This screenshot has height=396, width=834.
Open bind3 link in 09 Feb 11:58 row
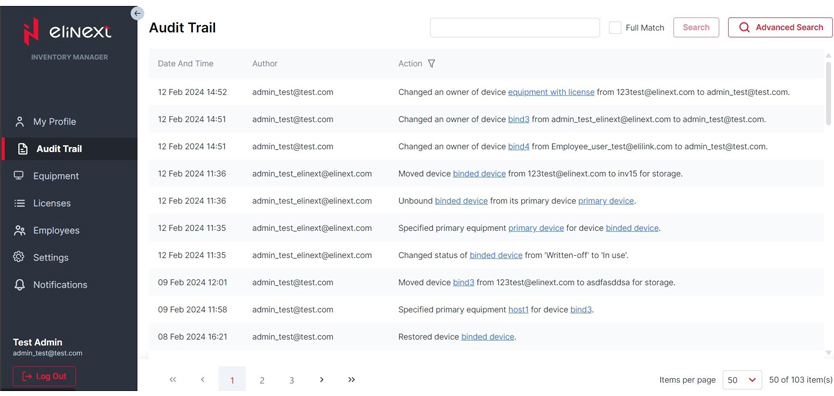581,309
